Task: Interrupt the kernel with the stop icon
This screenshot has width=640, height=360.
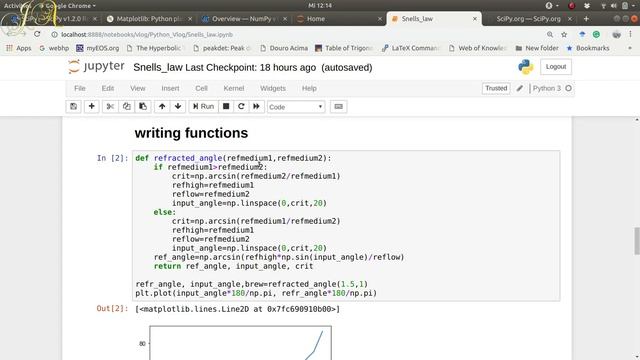Action: [x=226, y=107]
